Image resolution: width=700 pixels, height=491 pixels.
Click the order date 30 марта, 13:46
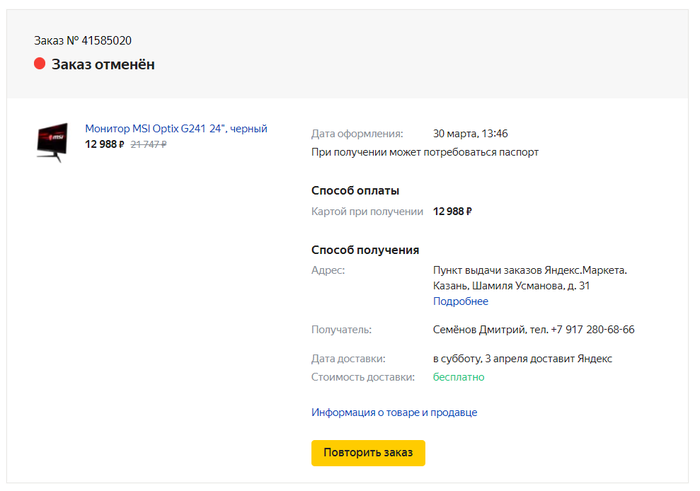pos(470,134)
